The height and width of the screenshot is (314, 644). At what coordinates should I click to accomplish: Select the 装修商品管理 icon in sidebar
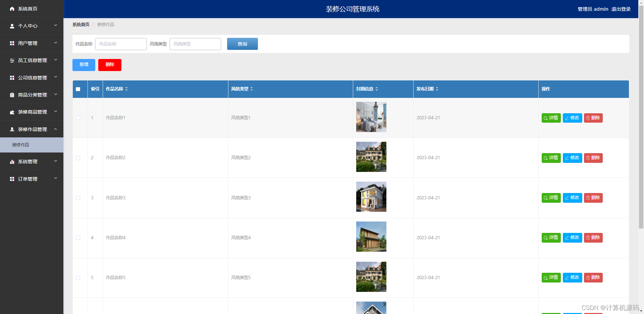12,112
